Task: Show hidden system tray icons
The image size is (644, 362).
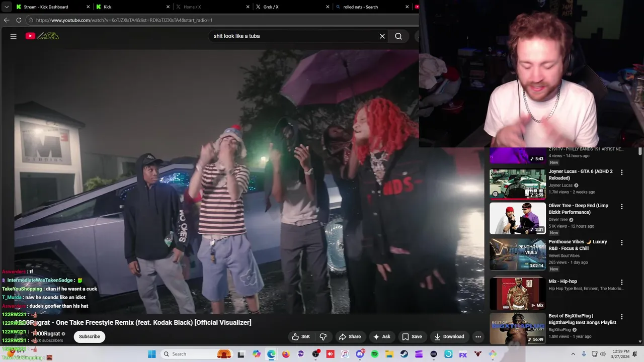Action: coord(573,354)
